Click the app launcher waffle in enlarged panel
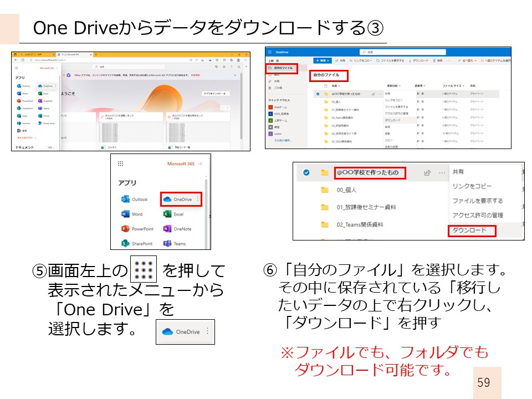532x399 pixels. pyautogui.click(x=120, y=163)
